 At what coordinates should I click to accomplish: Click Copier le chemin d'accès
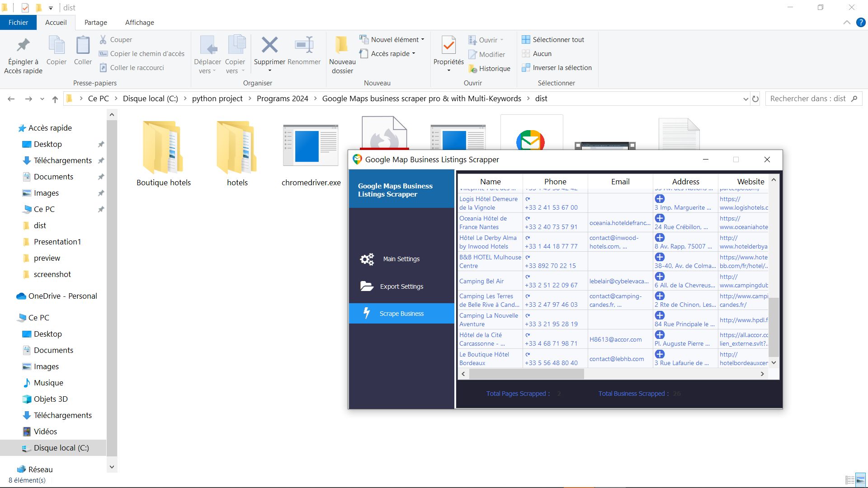click(142, 54)
